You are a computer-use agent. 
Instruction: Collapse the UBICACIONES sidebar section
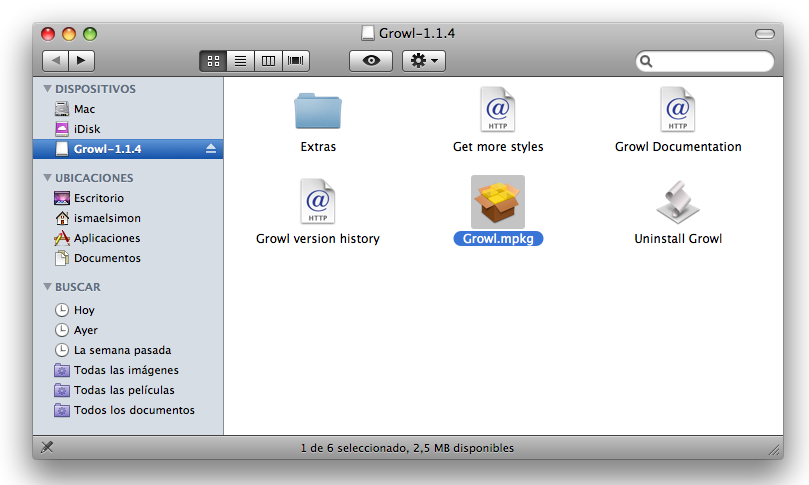point(47,177)
